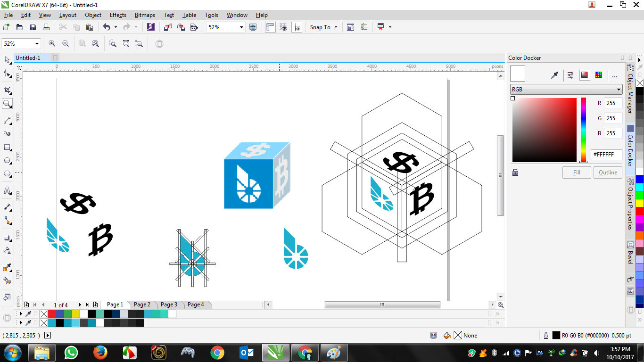Switch Color Docker to color viewers view
The width and height of the screenshot is (644, 362).
tap(585, 75)
